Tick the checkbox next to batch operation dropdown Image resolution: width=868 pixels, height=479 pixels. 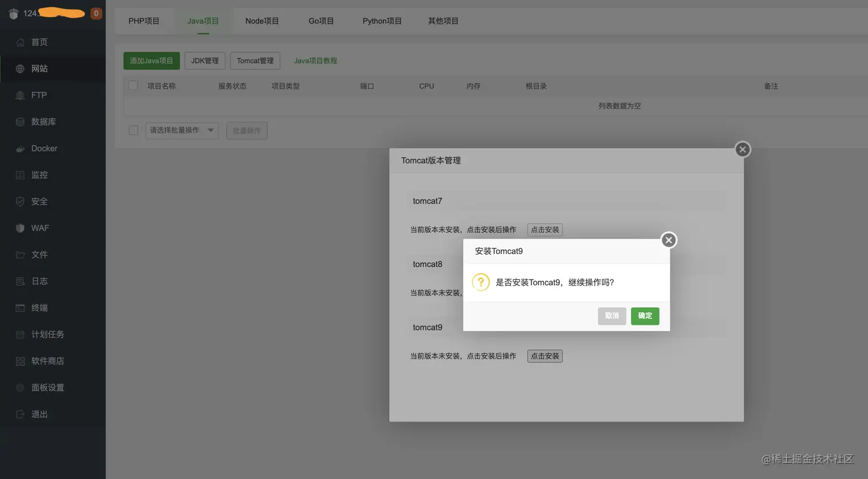tap(133, 130)
